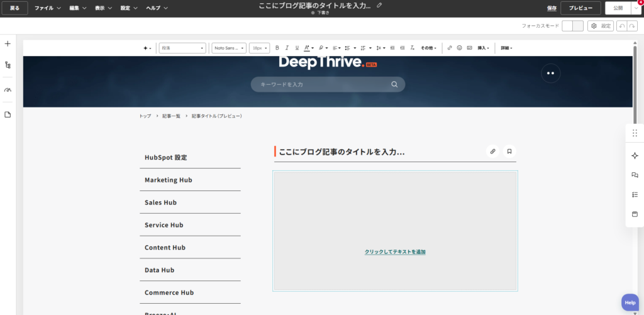Select Sales Hub in sidebar list
The image size is (644, 315).
coord(190,202)
